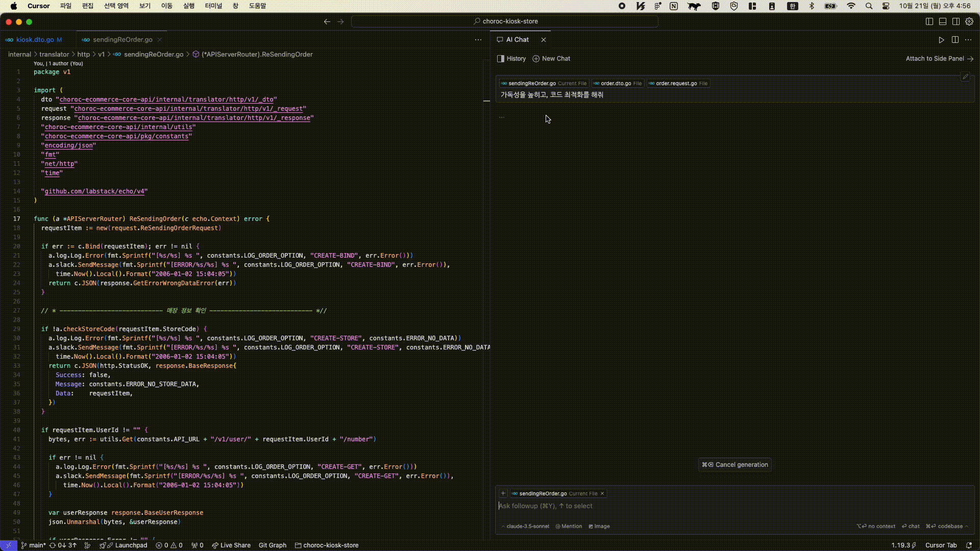Go back with the left arrow navigation icon
The height and width of the screenshot is (551, 980).
(327, 21)
